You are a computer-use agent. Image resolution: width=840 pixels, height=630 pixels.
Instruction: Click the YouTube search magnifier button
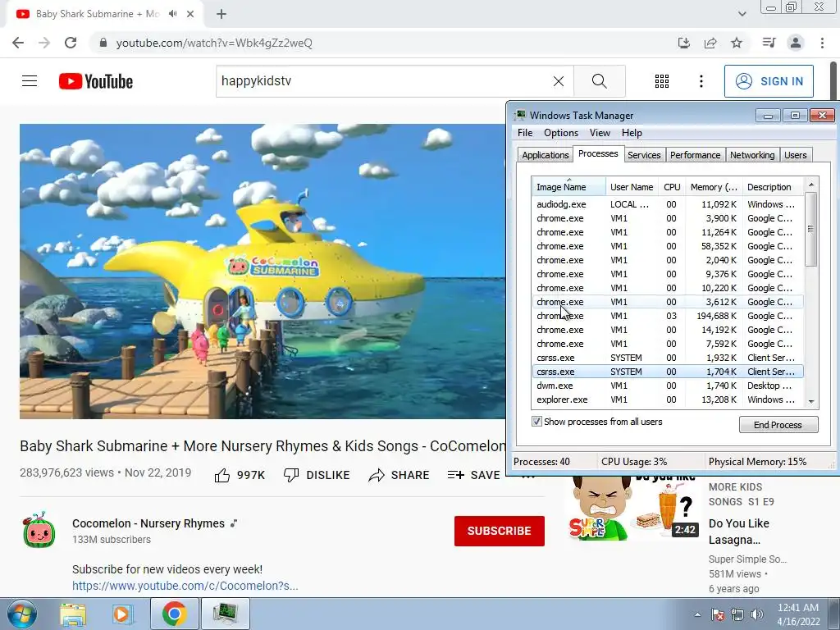600,81
